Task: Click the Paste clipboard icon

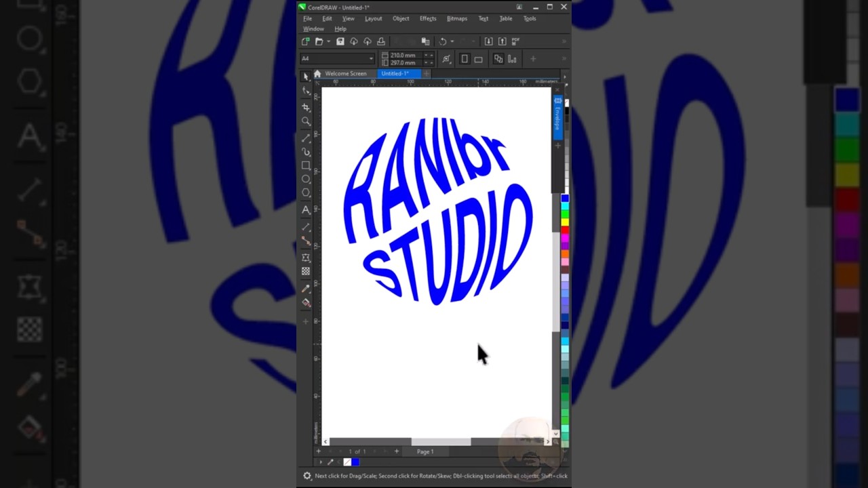Action: (x=425, y=41)
